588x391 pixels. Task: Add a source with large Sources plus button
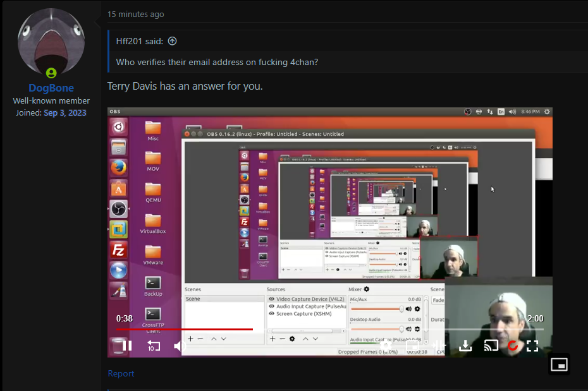pos(273,339)
